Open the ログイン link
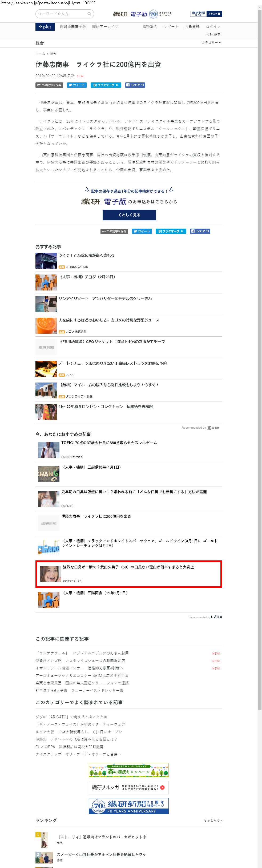The image size is (262, 868). pos(213,27)
